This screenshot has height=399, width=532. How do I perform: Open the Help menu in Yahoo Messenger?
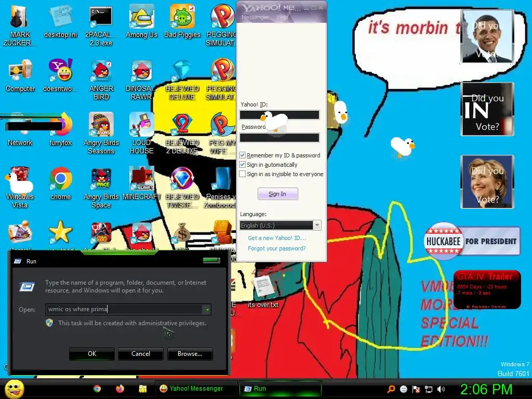tap(282, 17)
